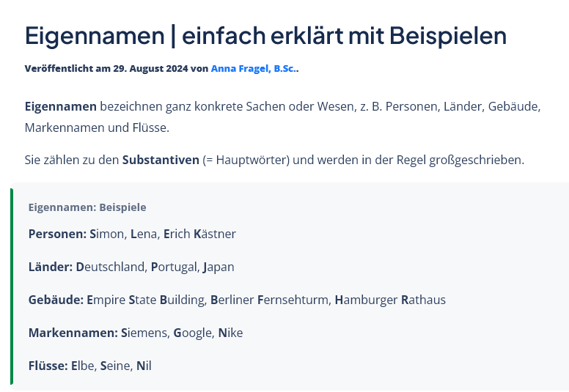569x392 pixels.
Task: Click the text Empire State Building
Action: coord(147,300)
